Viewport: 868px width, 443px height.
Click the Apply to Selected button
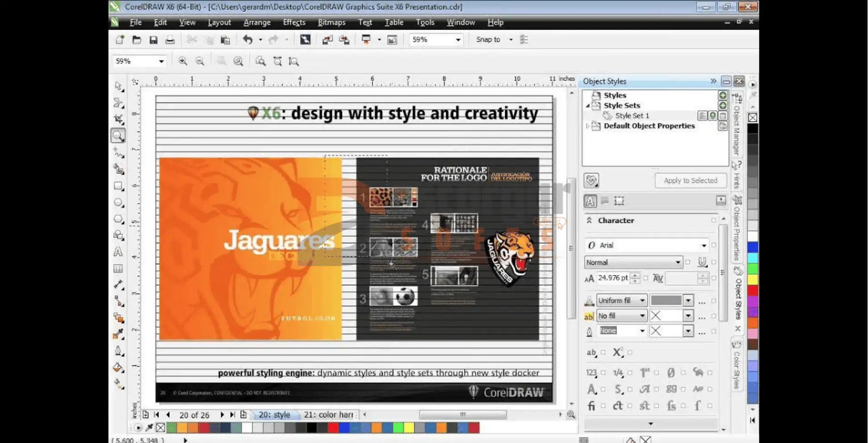tap(690, 181)
